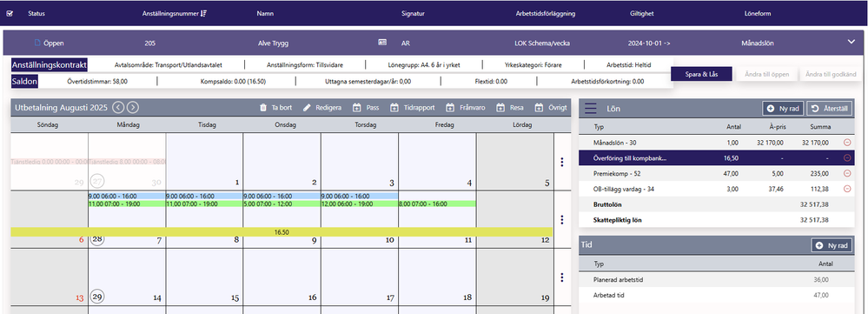
Task: Remove the Överföring till kompbank row
Action: tap(847, 157)
